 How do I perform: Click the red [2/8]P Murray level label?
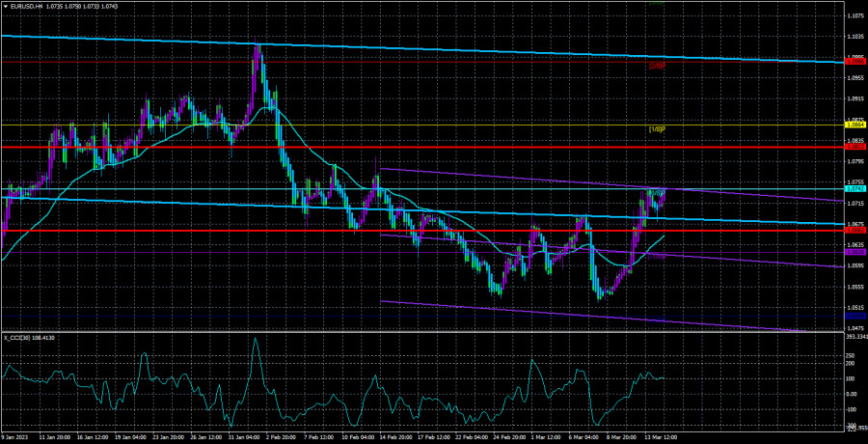click(657, 66)
